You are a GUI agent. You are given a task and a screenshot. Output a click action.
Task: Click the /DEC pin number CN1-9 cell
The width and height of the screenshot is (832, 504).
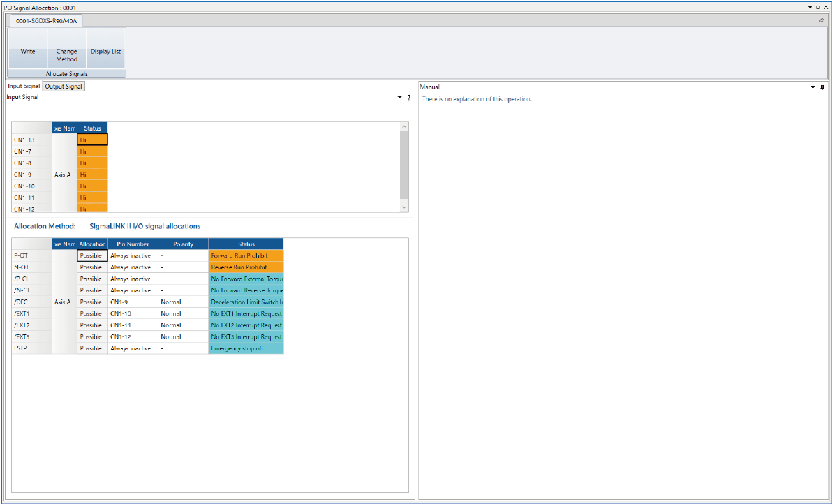(x=133, y=302)
